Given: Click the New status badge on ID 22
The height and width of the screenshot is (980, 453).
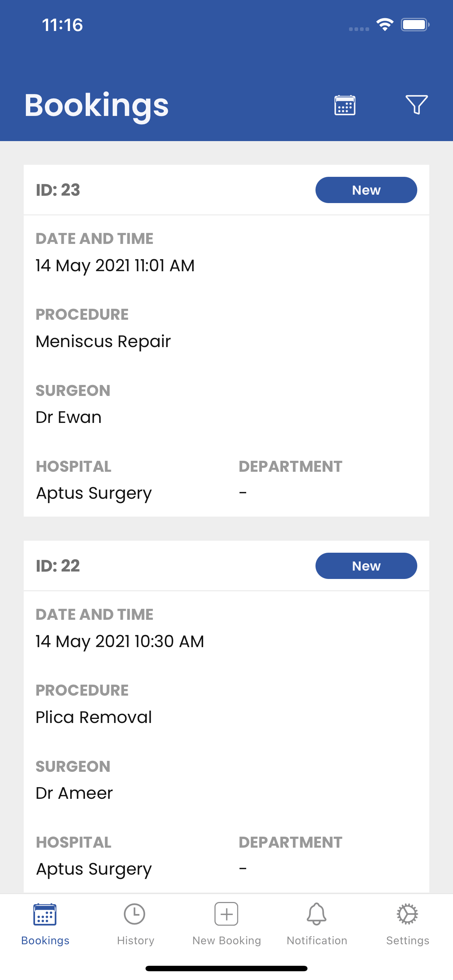Looking at the screenshot, I should [x=366, y=566].
